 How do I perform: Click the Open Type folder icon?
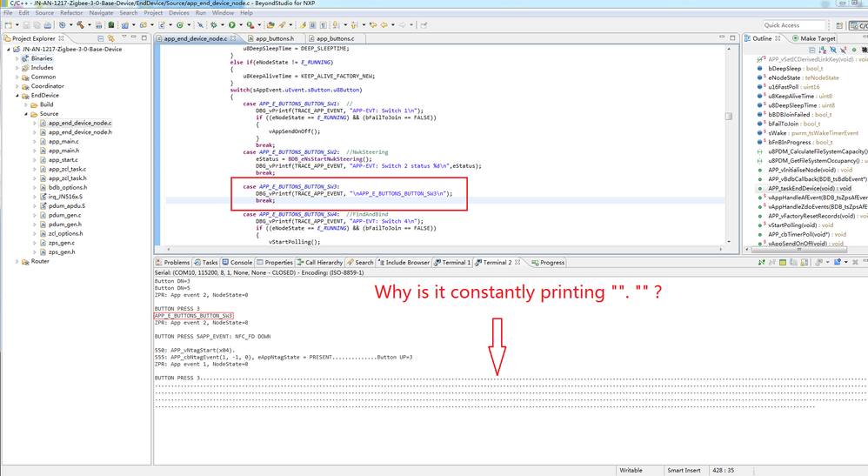[x=270, y=25]
